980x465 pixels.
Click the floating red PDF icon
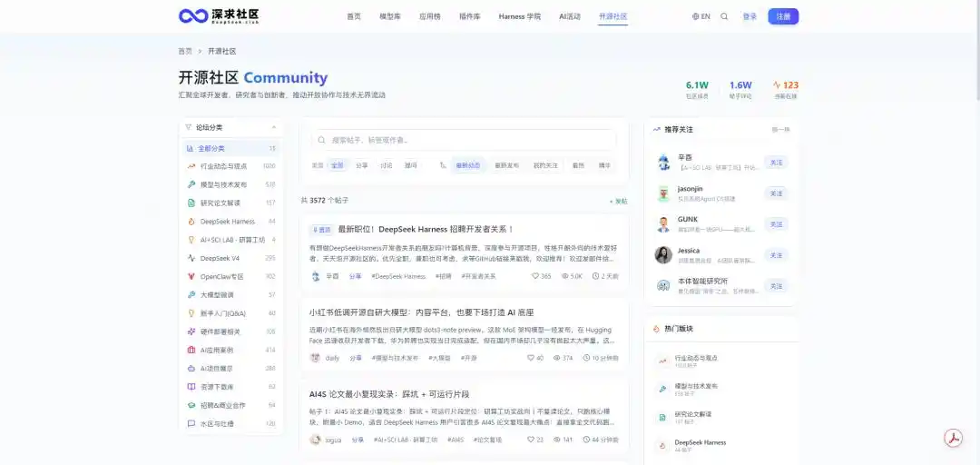tap(953, 438)
